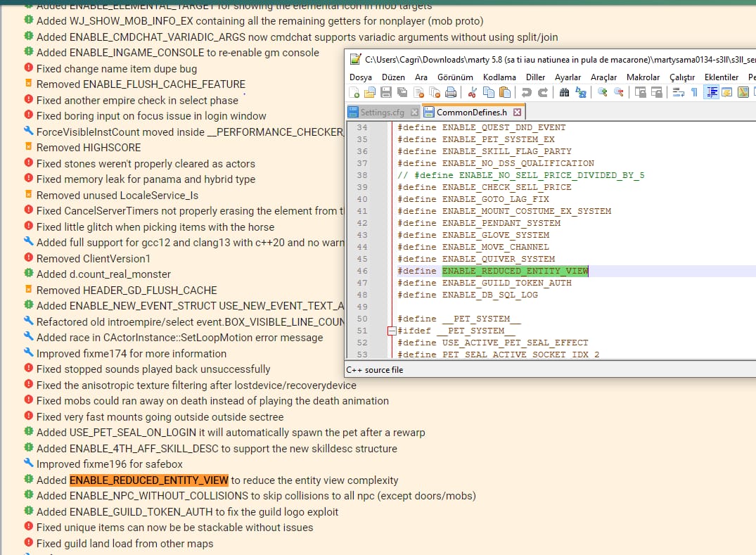Cut selection with the scissors icon
The width and height of the screenshot is (756, 555).
[x=473, y=92]
